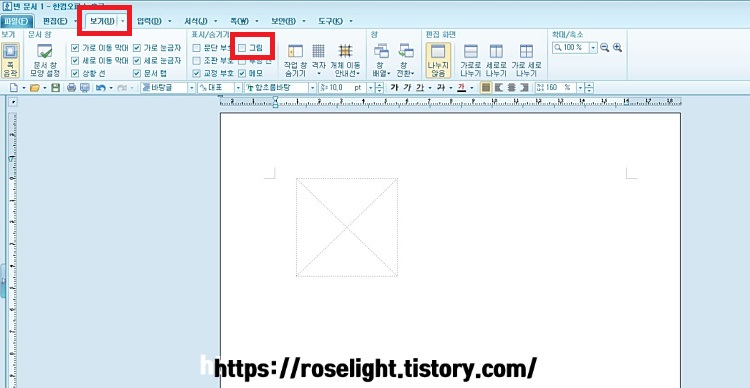This screenshot has width=750, height=388.
Task: Open the font size dropdown arrow
Action: 371,88
